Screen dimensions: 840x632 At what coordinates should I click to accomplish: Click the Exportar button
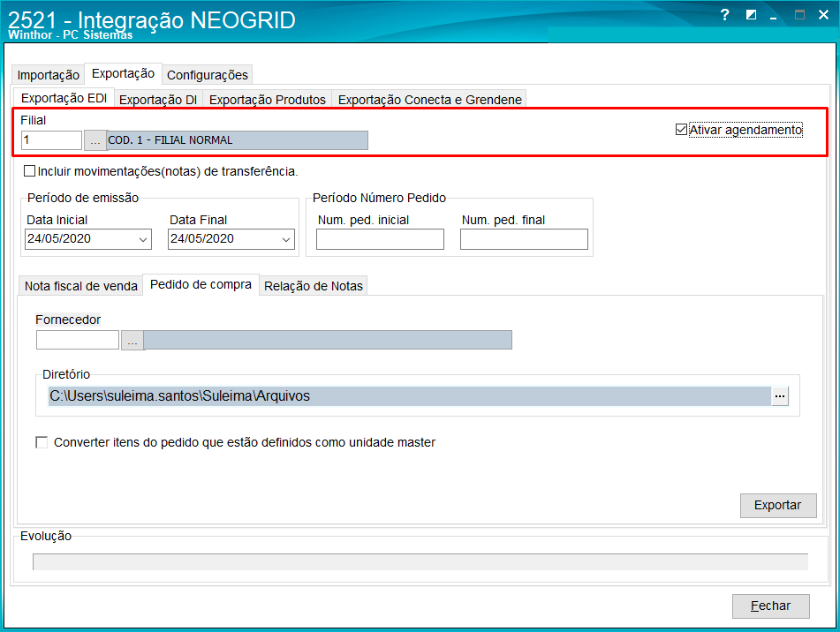(x=778, y=505)
